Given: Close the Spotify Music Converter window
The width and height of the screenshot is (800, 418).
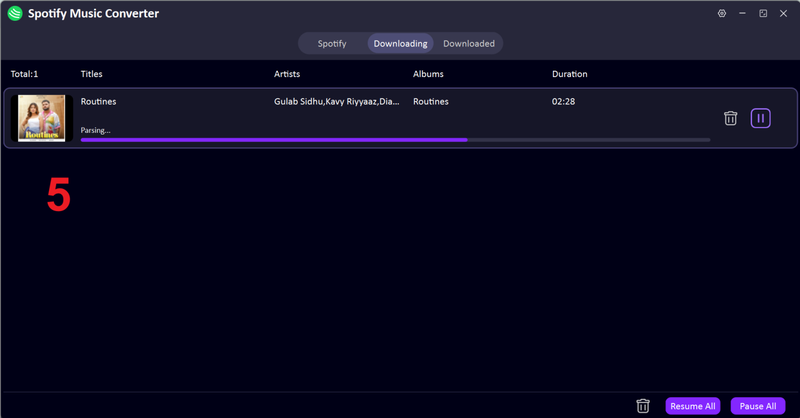Looking at the screenshot, I should point(784,13).
